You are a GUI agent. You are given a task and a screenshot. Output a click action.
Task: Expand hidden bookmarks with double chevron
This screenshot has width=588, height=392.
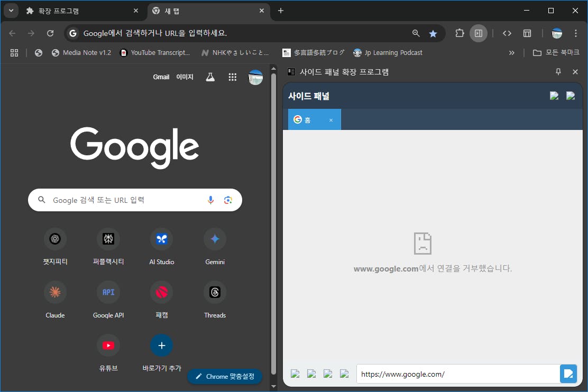(511, 53)
